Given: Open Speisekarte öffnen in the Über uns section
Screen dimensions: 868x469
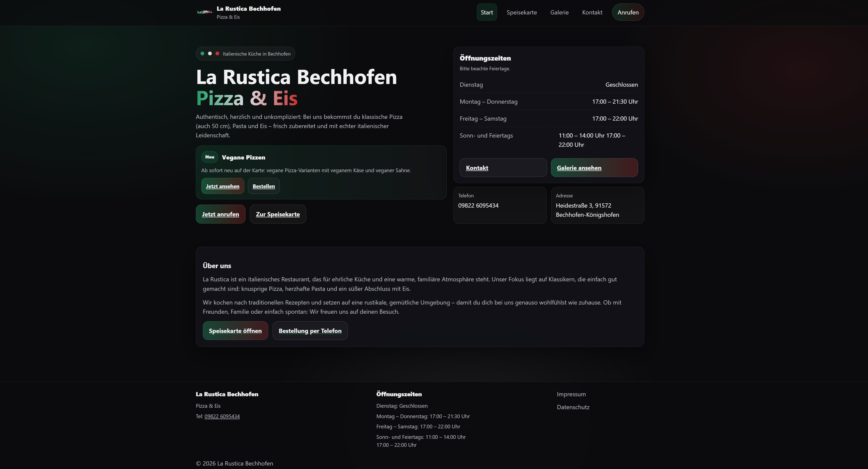Looking at the screenshot, I should [235, 330].
